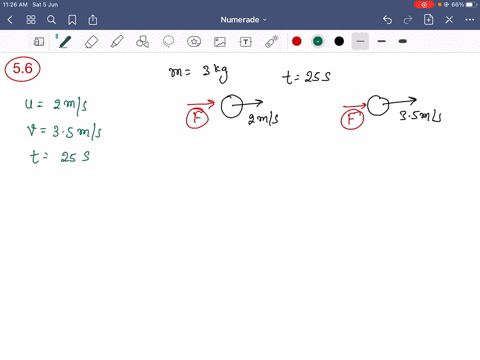Select the thinnest stroke width
Screen dimensions: 480x360
tap(360, 41)
